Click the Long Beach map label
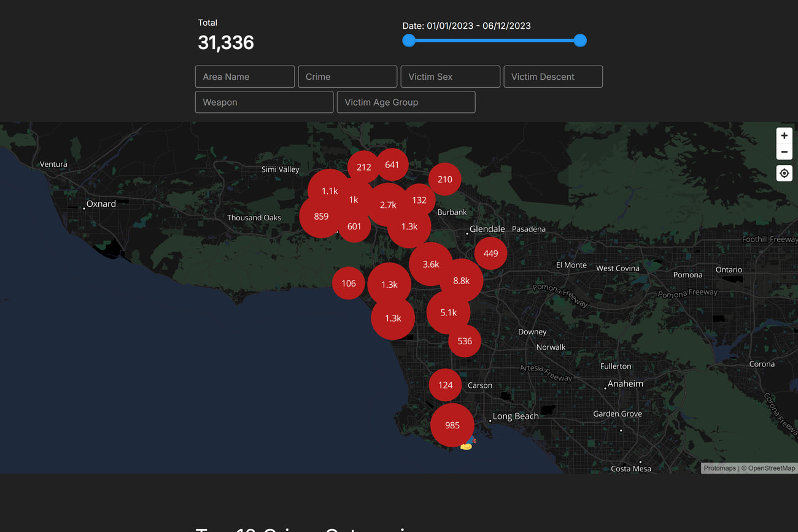Viewport: 798px width, 532px height. tap(516, 416)
